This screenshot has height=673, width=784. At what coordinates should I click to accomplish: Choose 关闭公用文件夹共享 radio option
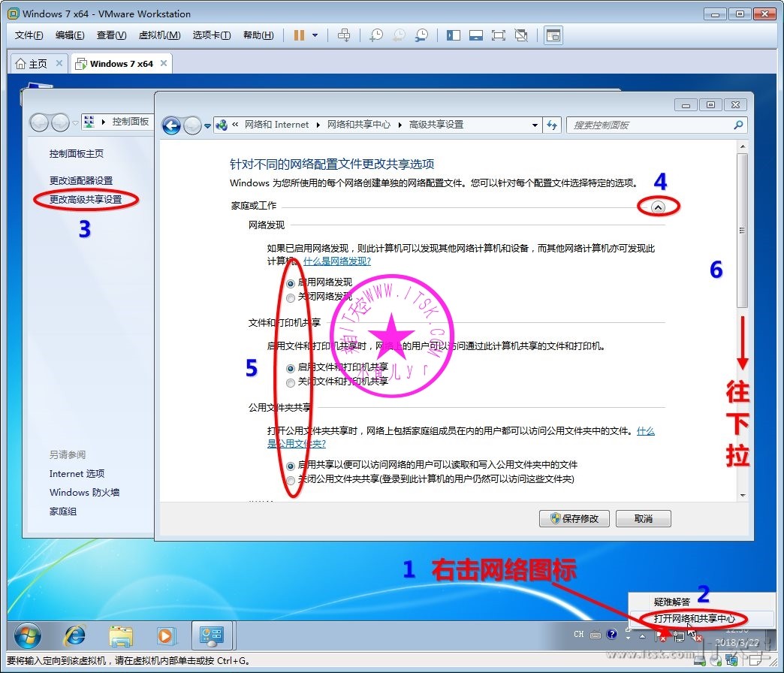coord(291,480)
